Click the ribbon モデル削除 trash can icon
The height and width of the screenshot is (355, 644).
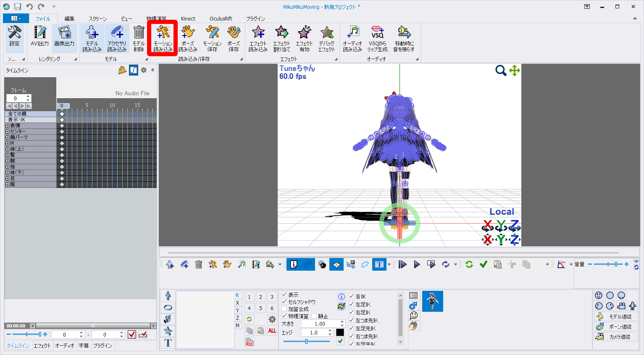tap(139, 38)
